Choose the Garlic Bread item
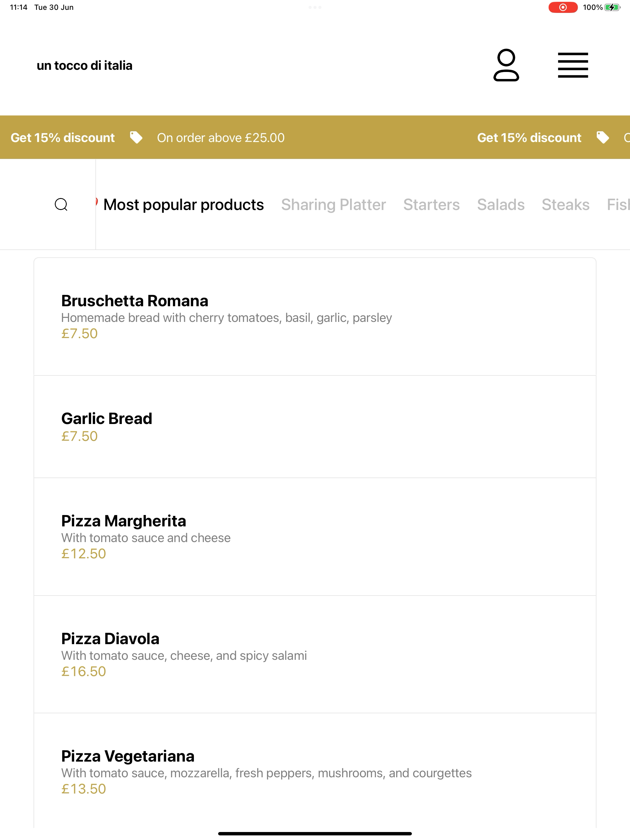The height and width of the screenshot is (840, 630). click(315, 427)
